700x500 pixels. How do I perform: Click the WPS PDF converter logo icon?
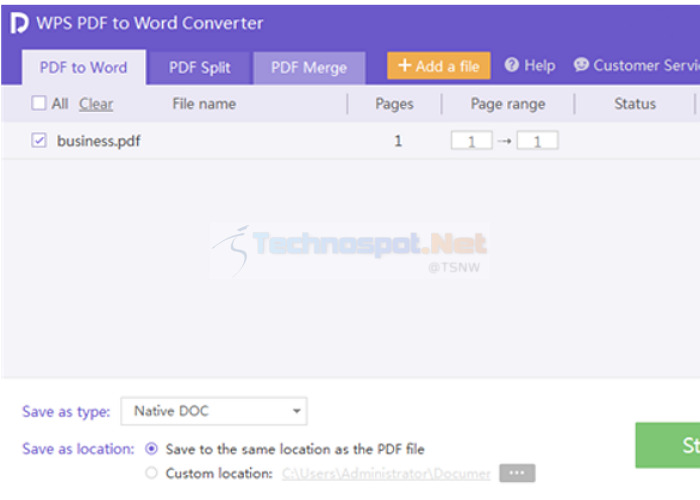click(x=19, y=23)
